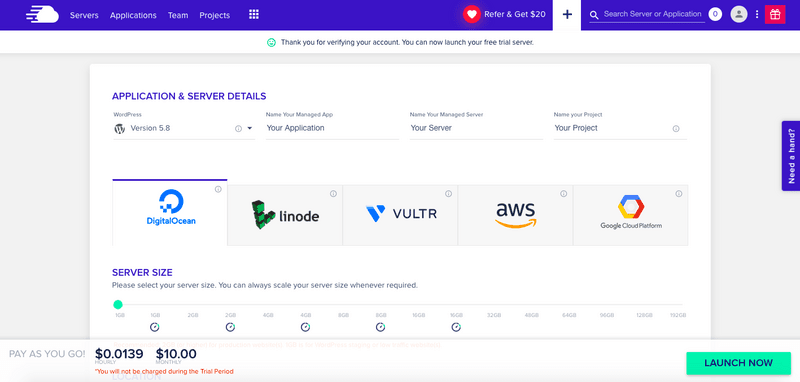Click the project name info icon
The height and width of the screenshot is (382, 800).
pos(676,129)
